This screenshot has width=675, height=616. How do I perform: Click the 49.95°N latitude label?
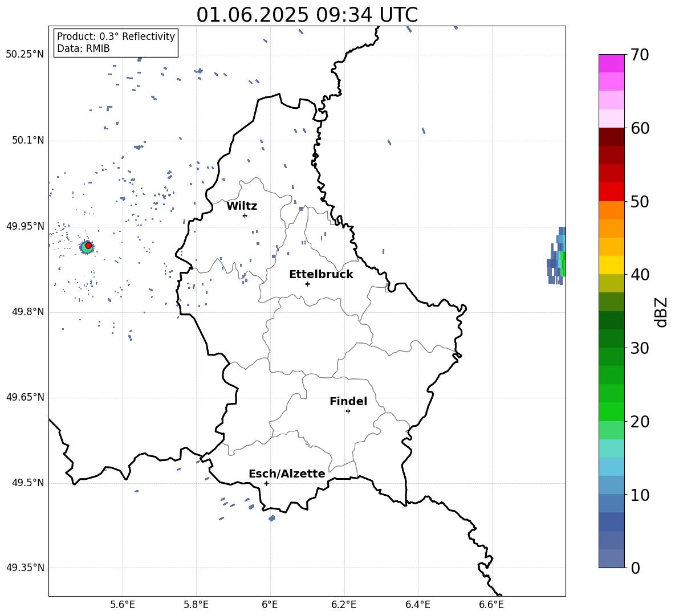coord(25,226)
